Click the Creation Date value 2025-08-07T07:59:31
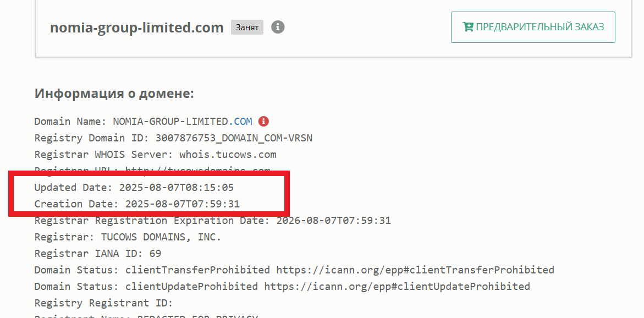644x318 pixels. tap(182, 204)
